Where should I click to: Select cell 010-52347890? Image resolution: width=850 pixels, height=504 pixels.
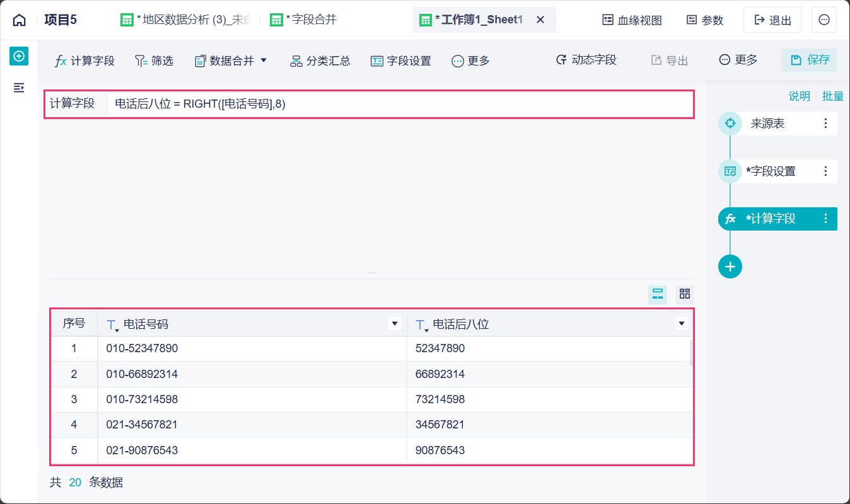(x=252, y=348)
